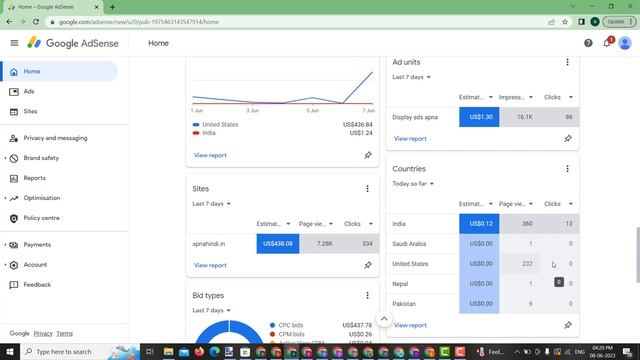This screenshot has height=360, width=640.
Task: Reload the page in Chrome
Action: tap(36, 22)
